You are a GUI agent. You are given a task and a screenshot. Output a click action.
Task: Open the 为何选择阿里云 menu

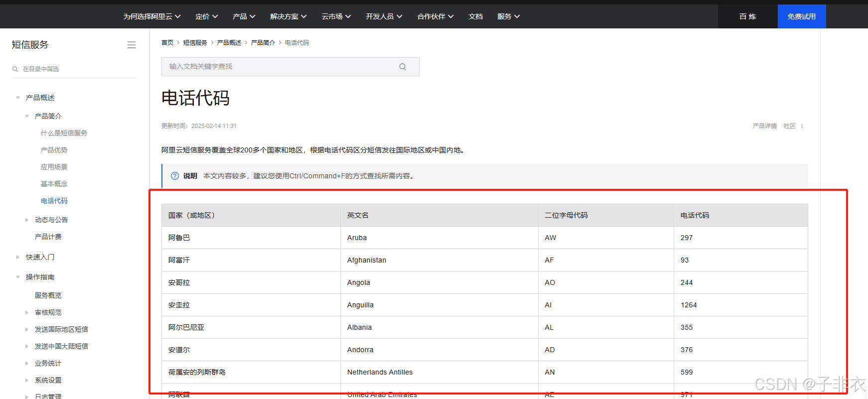click(152, 16)
